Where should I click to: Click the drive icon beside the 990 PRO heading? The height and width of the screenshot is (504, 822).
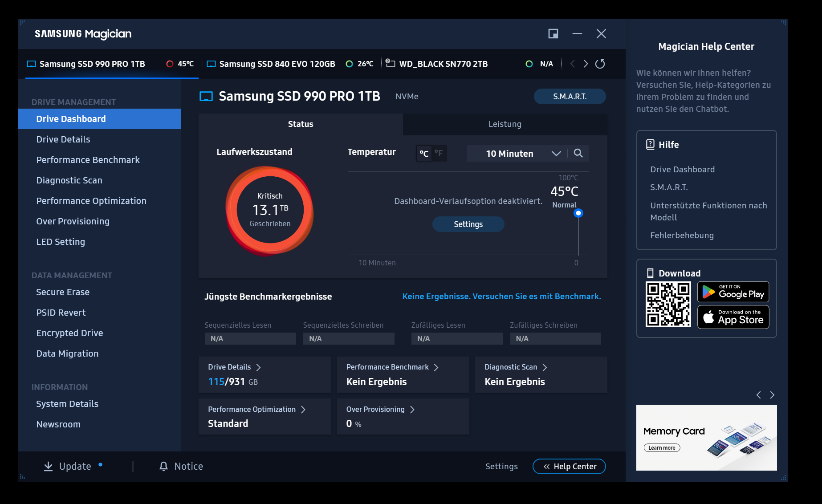point(206,96)
